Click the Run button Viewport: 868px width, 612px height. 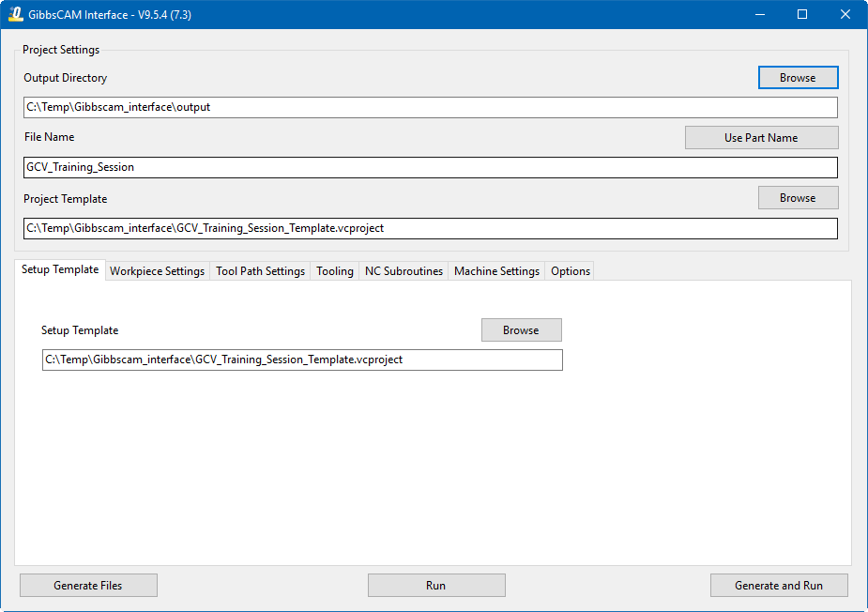point(436,586)
